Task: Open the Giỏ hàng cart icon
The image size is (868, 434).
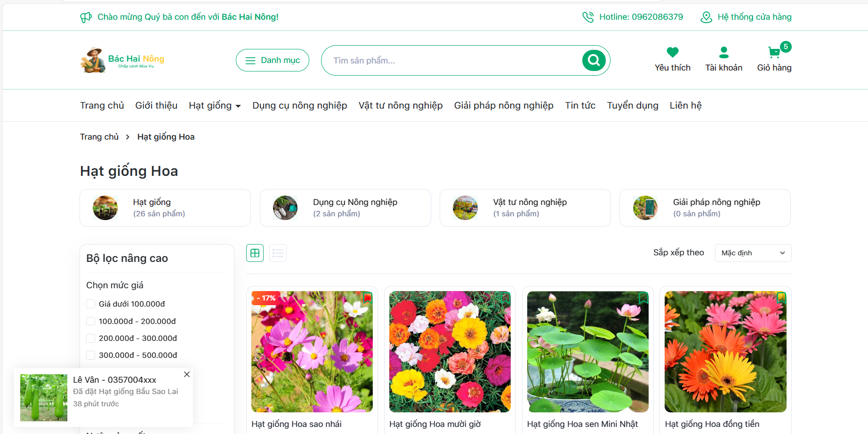Action: [773, 52]
